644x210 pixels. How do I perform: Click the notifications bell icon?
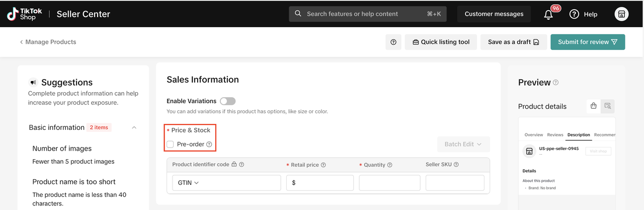pyautogui.click(x=549, y=15)
